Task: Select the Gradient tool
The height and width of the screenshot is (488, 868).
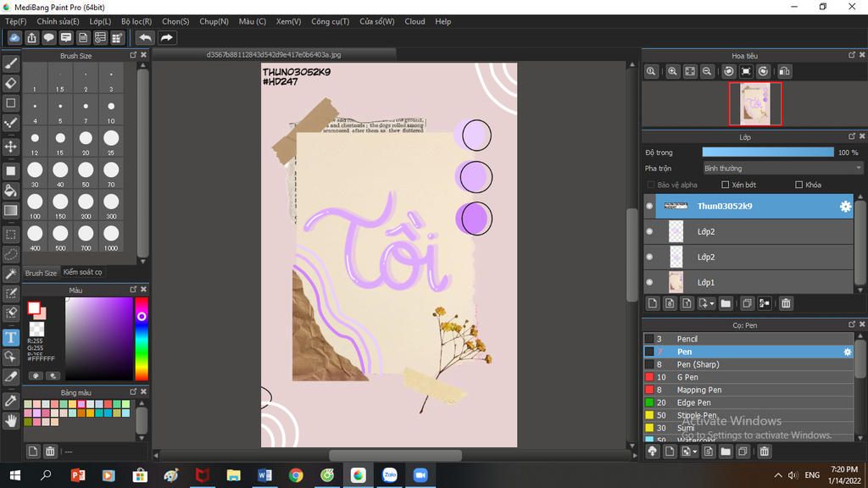Action: 10,210
